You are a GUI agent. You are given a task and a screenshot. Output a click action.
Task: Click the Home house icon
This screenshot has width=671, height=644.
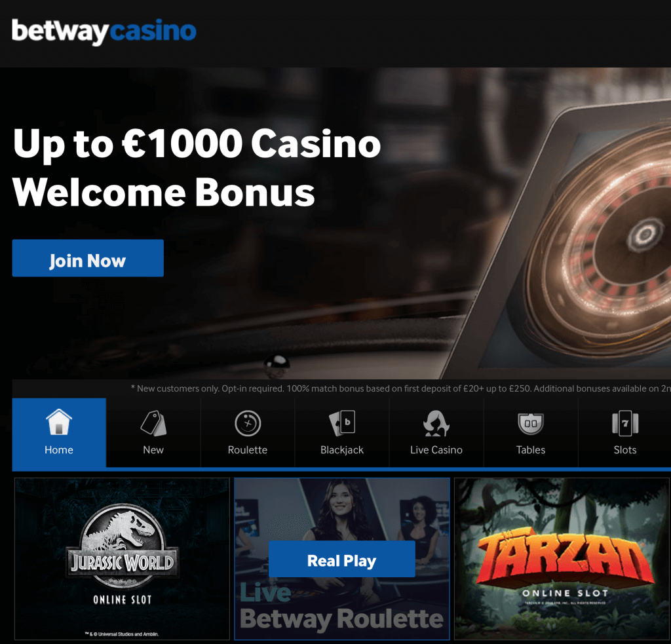(58, 422)
